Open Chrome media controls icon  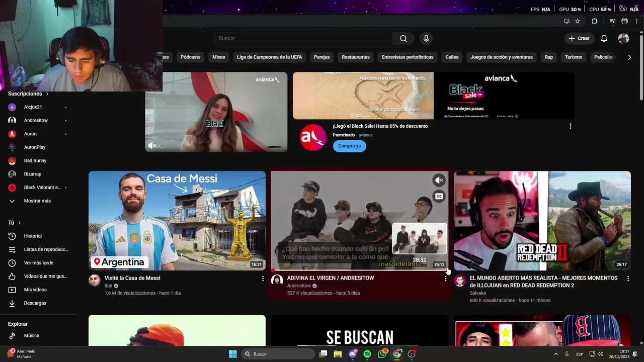pyautogui.click(x=612, y=21)
